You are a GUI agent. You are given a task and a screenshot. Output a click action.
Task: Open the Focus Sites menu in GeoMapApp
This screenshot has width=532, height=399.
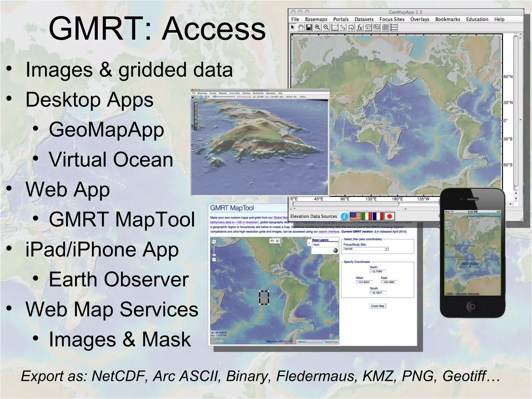(392, 19)
